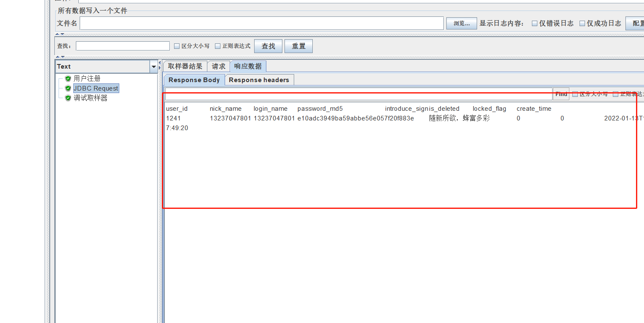Screen dimensions: 644x323
Task: Open the Response Body tab
Action: click(194, 80)
